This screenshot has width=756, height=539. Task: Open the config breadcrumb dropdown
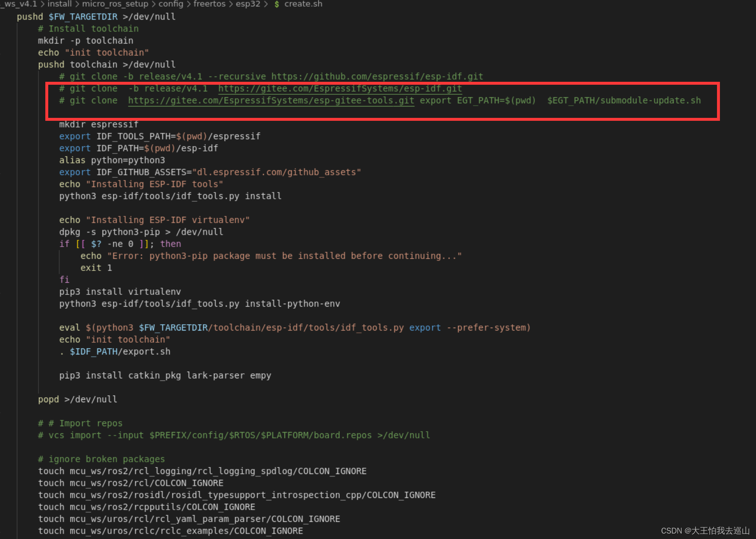171,4
